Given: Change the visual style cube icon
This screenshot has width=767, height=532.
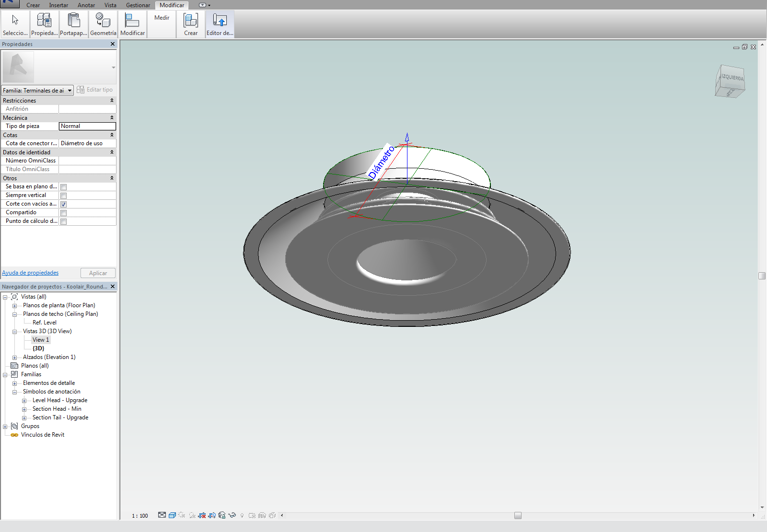Looking at the screenshot, I should pos(172,515).
